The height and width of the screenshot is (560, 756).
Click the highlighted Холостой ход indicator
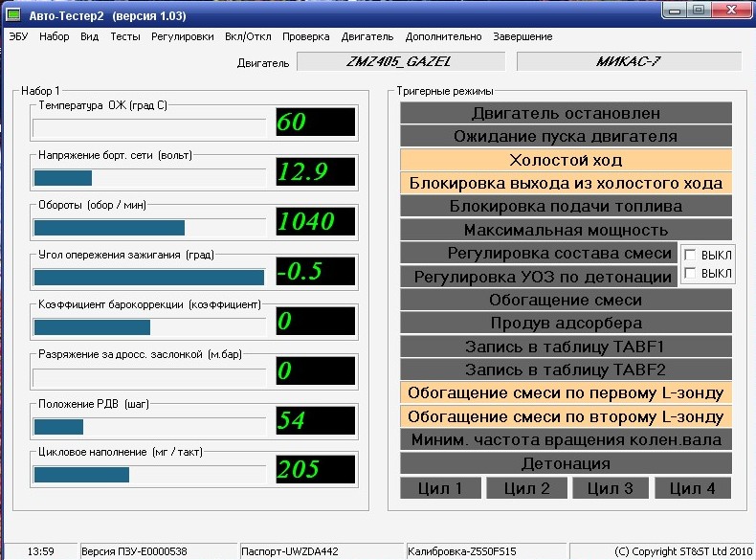566,160
